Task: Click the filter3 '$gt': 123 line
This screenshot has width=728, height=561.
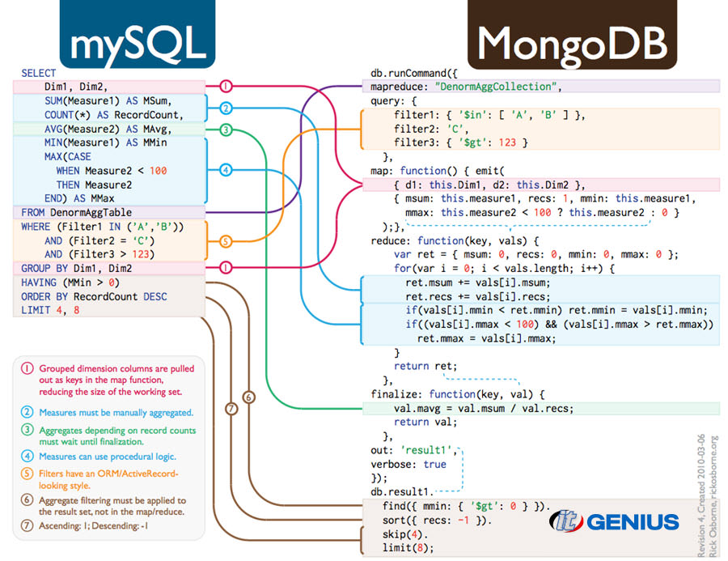Action: click(x=461, y=142)
